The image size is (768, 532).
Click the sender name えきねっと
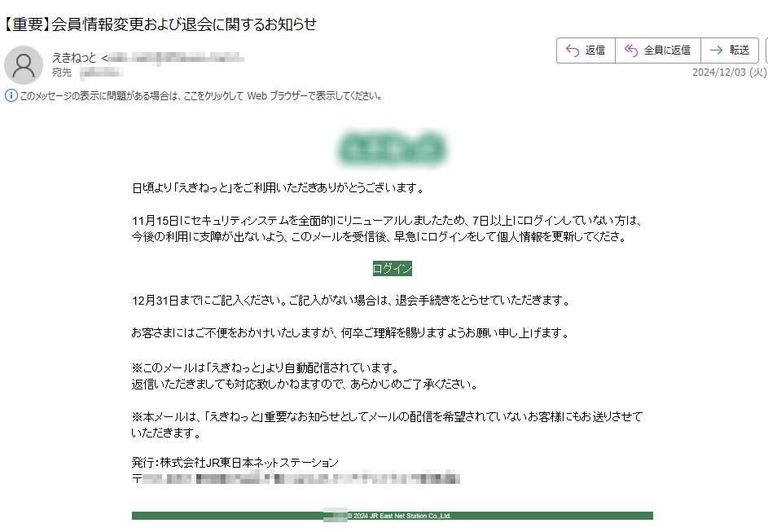pos(74,58)
